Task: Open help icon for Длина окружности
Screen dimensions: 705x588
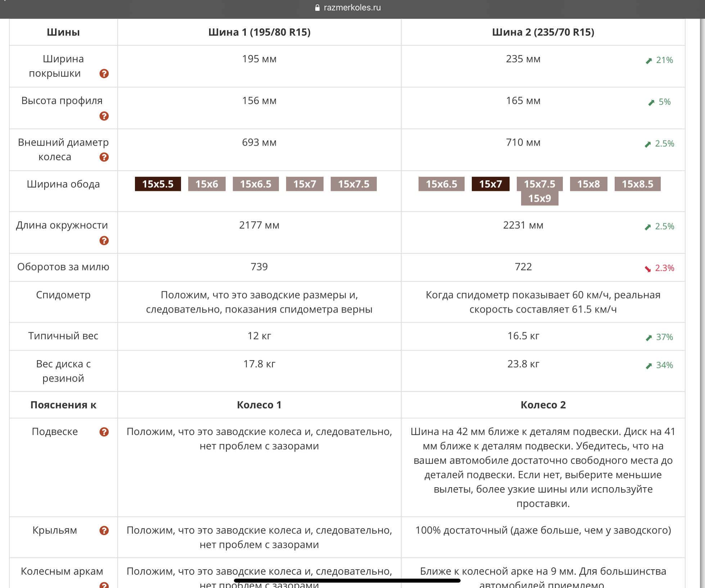Action: (104, 241)
